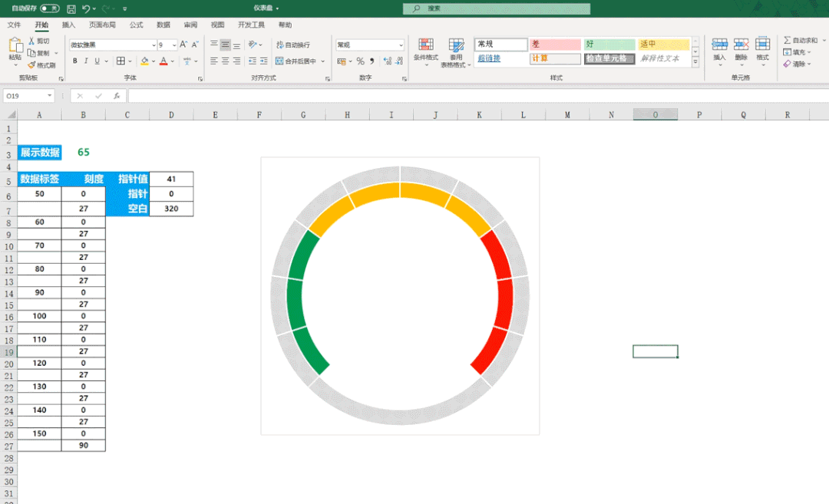
Task: Switch to the 插入 (Insert) tab
Action: 68,25
